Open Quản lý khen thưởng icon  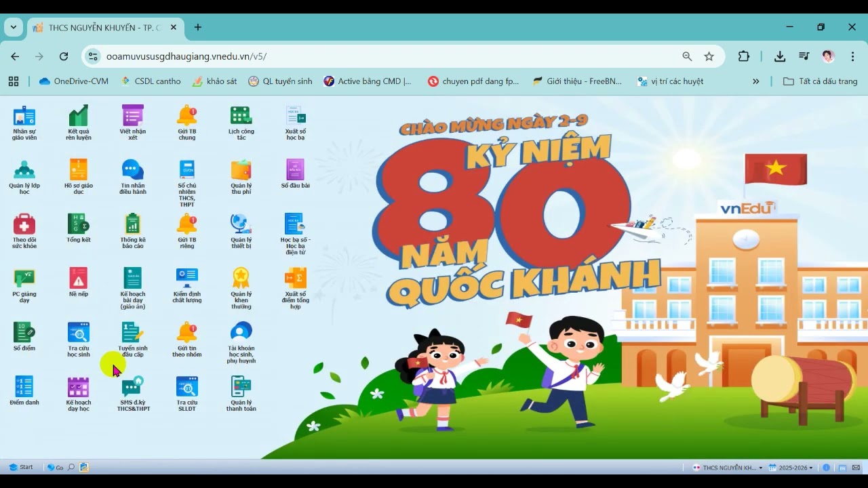click(241, 288)
